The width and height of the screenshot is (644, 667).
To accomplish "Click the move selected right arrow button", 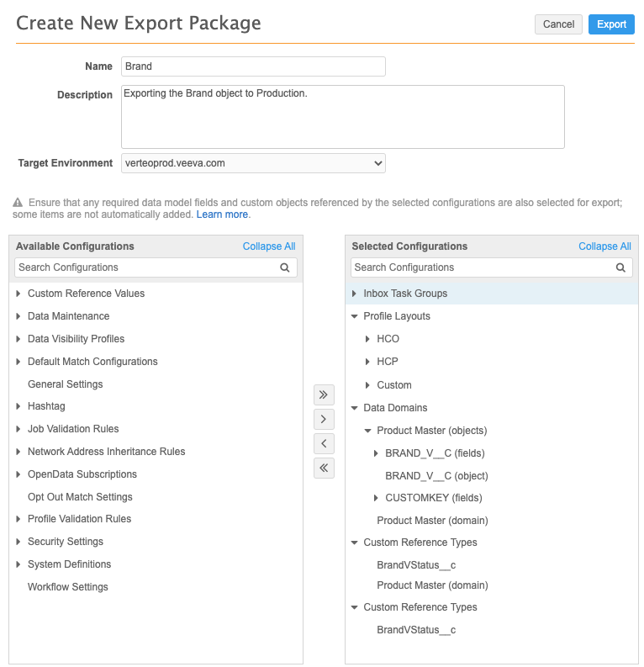I will 324,419.
